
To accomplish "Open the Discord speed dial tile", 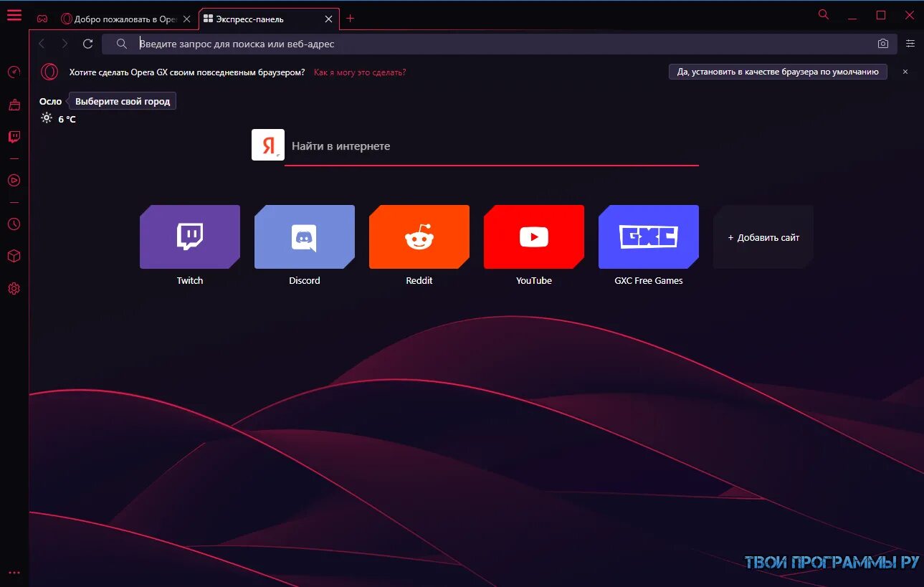I will (305, 237).
